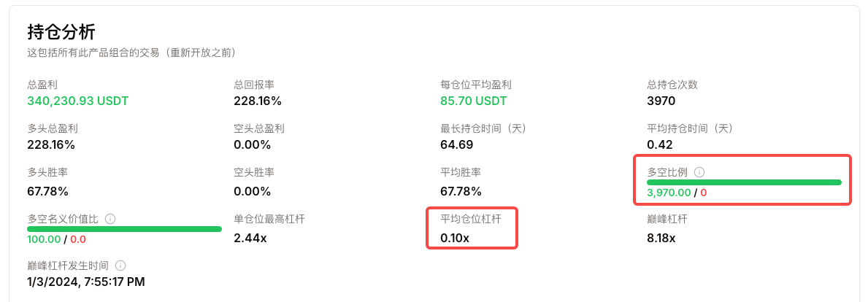
Task: Click the 1/3/2024, 7:55:17 PM timestamp
Action: [x=86, y=282]
